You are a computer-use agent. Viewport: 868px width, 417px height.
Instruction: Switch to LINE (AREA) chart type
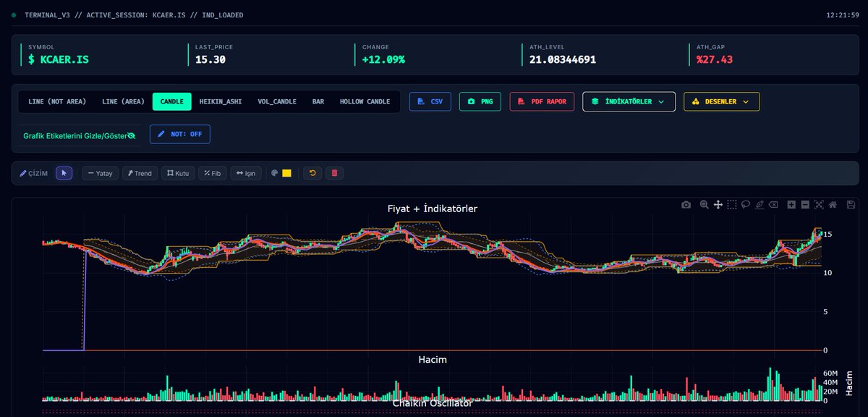(123, 101)
